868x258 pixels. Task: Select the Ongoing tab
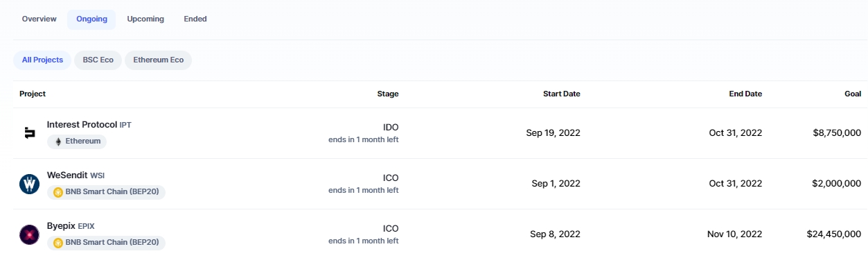point(91,19)
